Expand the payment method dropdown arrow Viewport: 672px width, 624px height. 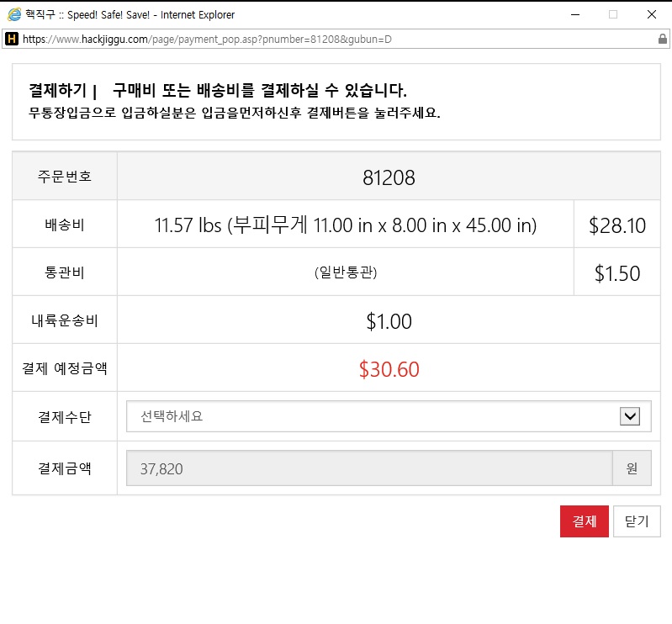[629, 416]
